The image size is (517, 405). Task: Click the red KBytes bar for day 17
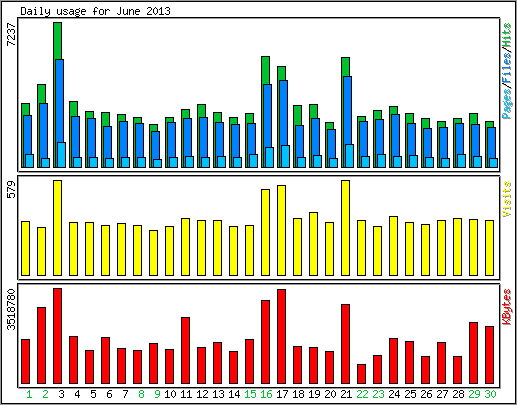tap(281, 336)
